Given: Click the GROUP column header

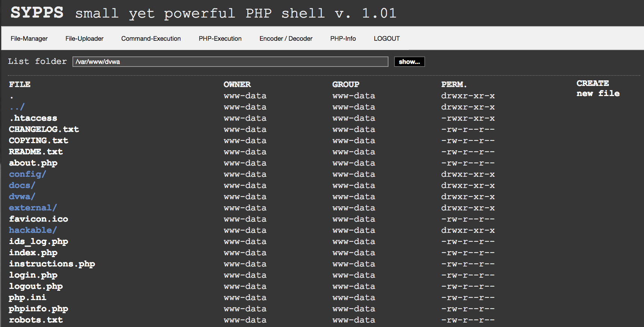Looking at the screenshot, I should coord(346,84).
